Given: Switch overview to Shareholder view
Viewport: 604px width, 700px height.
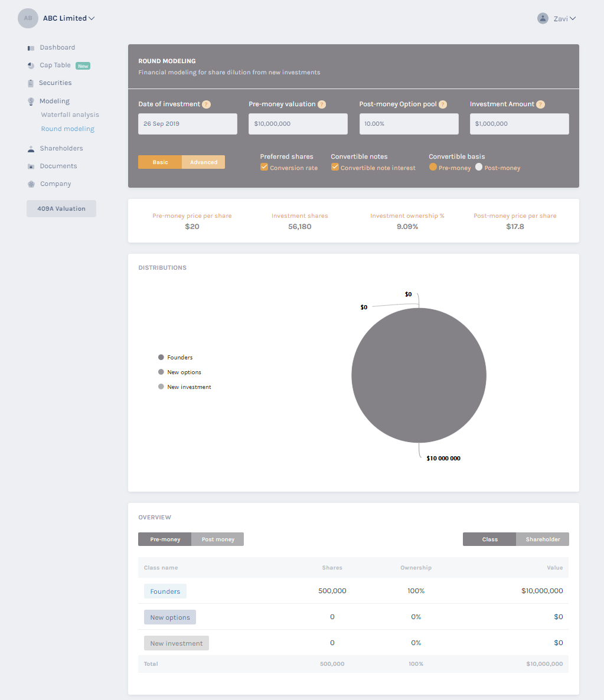Looking at the screenshot, I should point(543,539).
